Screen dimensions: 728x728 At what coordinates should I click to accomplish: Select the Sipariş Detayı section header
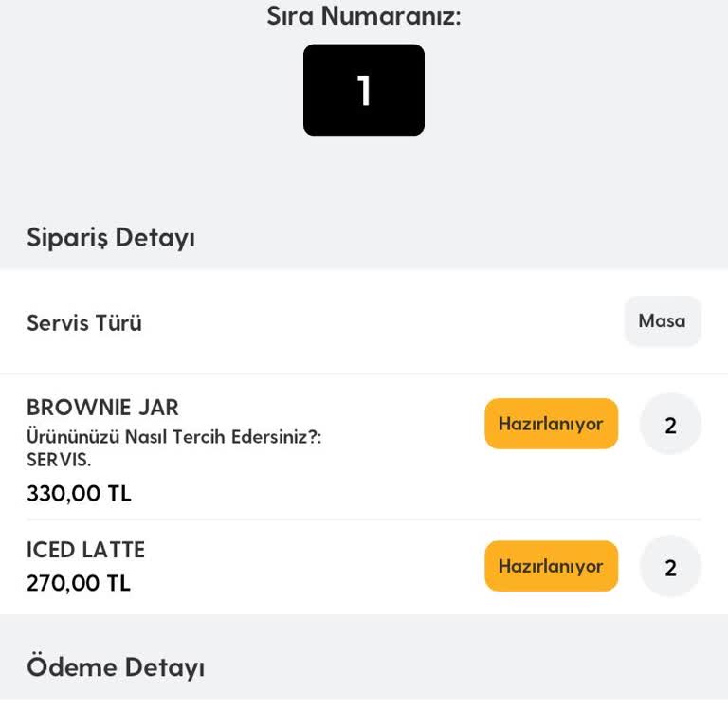tap(111, 237)
